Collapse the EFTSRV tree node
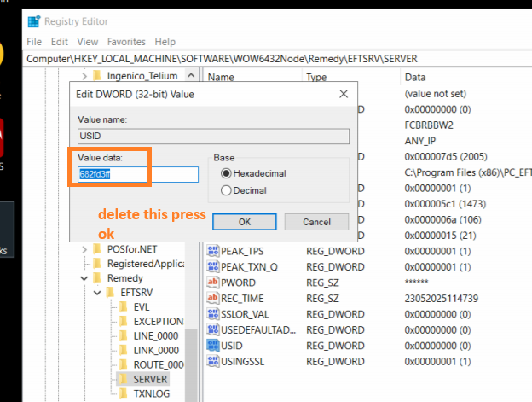532x402 pixels. tap(97, 293)
